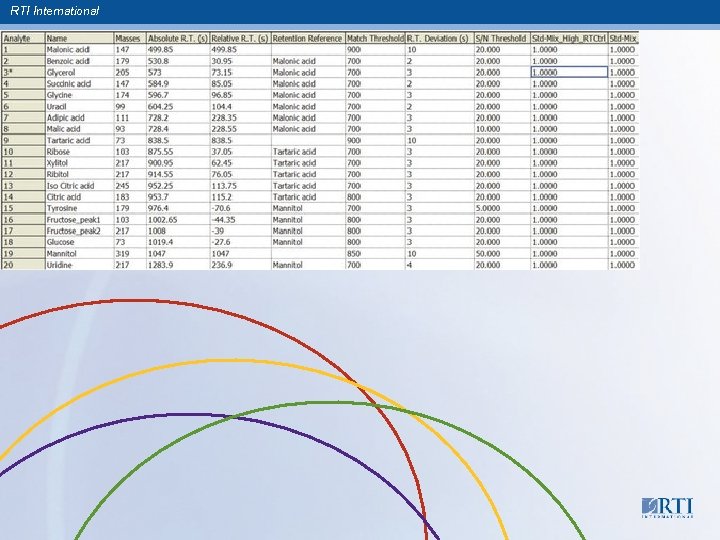Image resolution: width=720 pixels, height=540 pixels.
Task: Click the R.T. Deviation (s) column header
Action: [439, 39]
